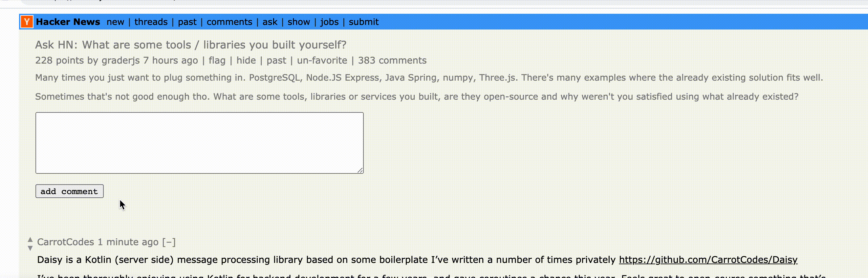Collapse CarrotCodes' comment using [–] toggle

(x=169, y=242)
